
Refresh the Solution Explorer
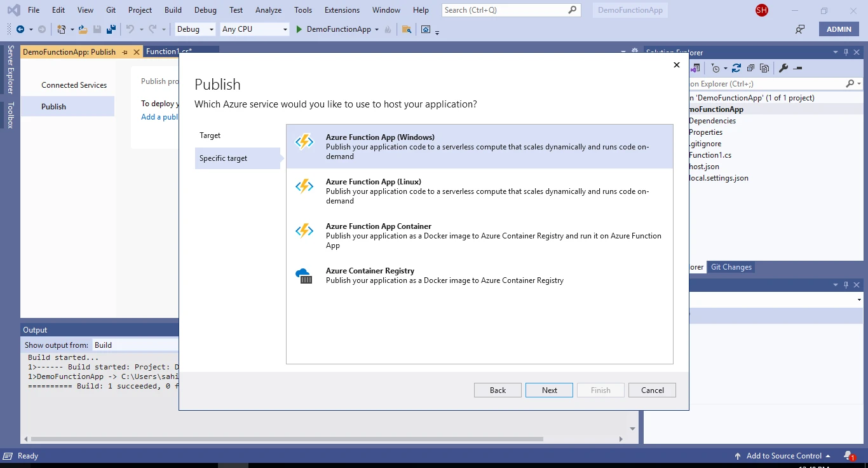(x=736, y=68)
